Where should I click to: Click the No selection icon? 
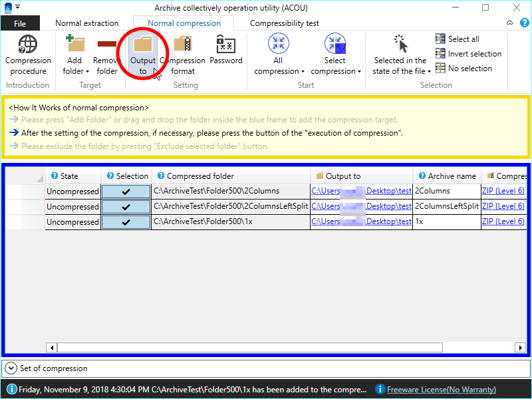[x=440, y=68]
